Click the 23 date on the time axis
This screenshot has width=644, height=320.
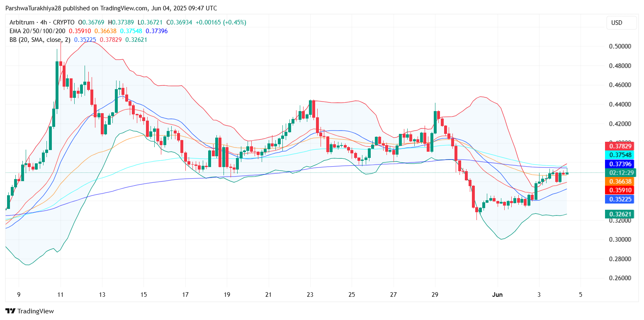[x=310, y=295]
